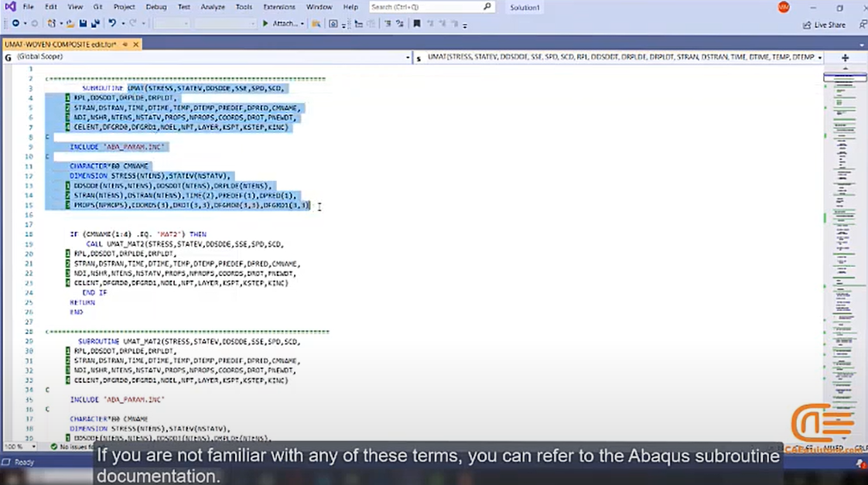Click the Attach button
Image resolution: width=868 pixels, height=485 pixels.
[x=285, y=24]
